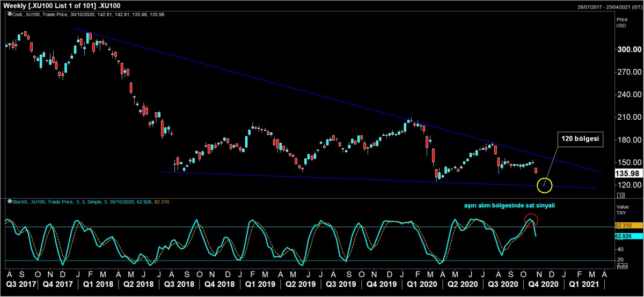The height and width of the screenshot is (297, 644).
Task: Click the Auto scale button on stochastic axis
Action: (621, 266)
